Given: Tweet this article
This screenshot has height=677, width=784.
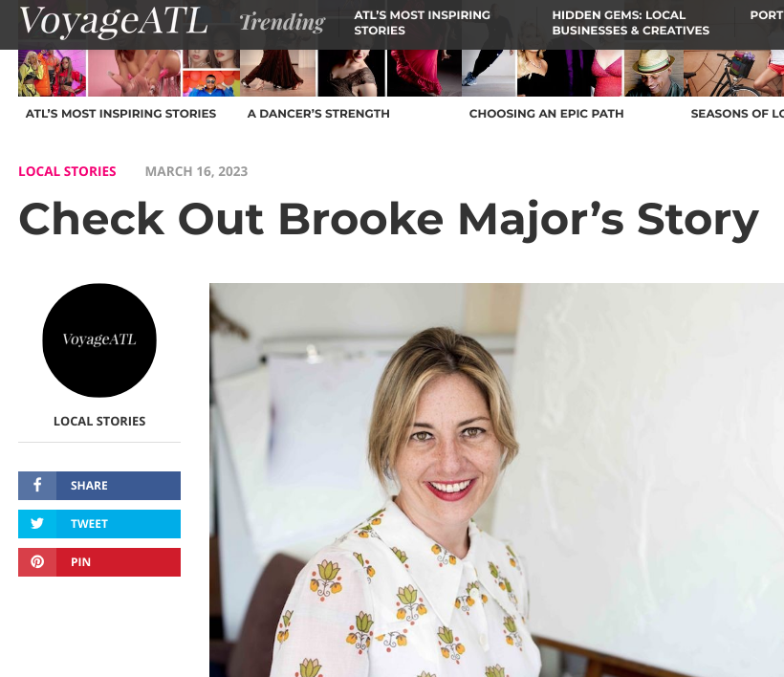Looking at the screenshot, I should pos(99,524).
